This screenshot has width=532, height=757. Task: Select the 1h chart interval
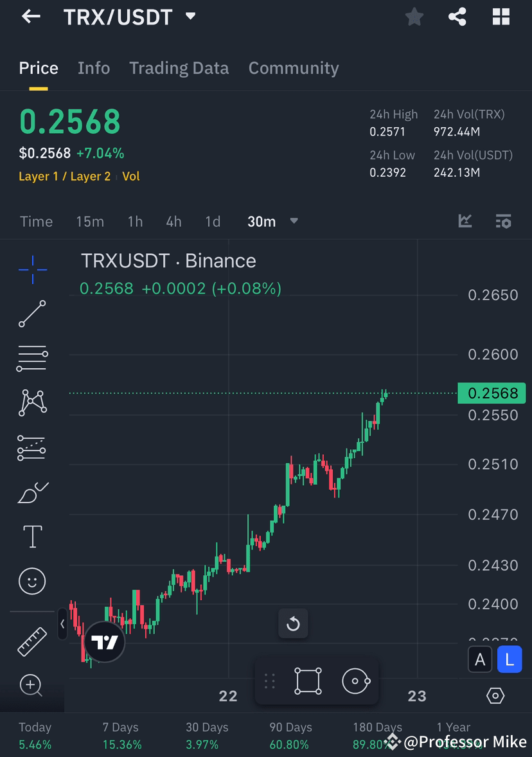135,221
